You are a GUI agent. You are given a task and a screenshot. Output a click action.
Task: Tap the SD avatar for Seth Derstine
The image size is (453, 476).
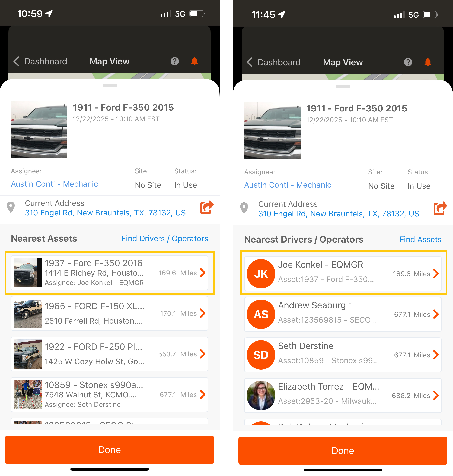point(261,355)
